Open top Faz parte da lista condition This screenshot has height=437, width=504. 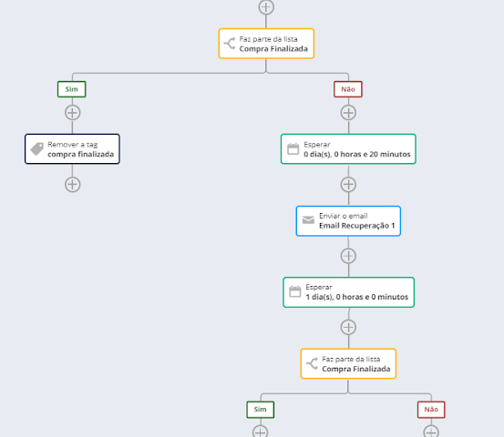[x=266, y=44]
